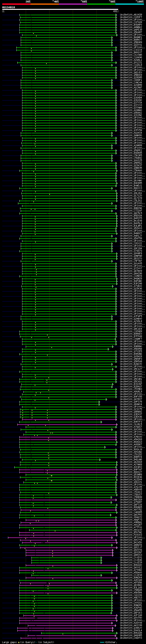Select the UniRef100_Q6FSK3 label
Screen dimensions: 146x644
(x=131, y=612)
